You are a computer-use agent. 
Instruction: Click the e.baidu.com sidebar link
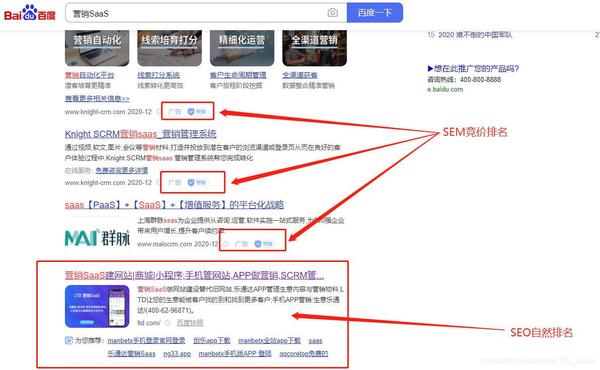tap(445, 89)
